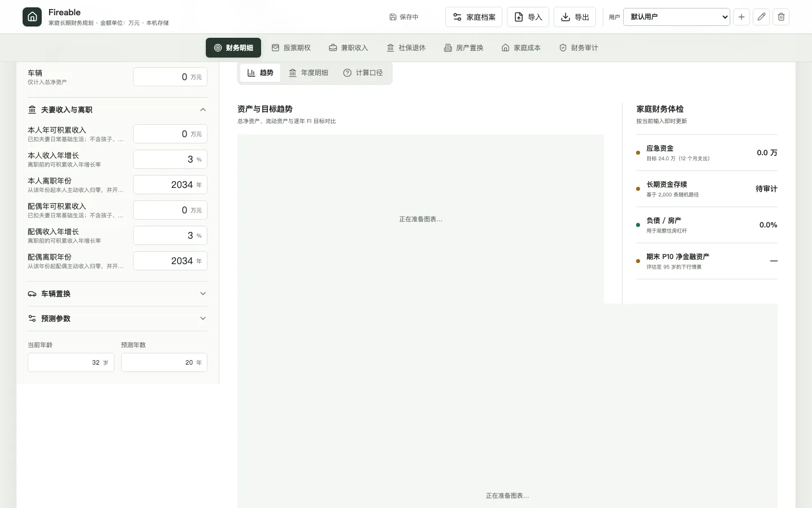Click the 负债 / 房产 row label
The width and height of the screenshot is (812, 508).
tap(664, 221)
